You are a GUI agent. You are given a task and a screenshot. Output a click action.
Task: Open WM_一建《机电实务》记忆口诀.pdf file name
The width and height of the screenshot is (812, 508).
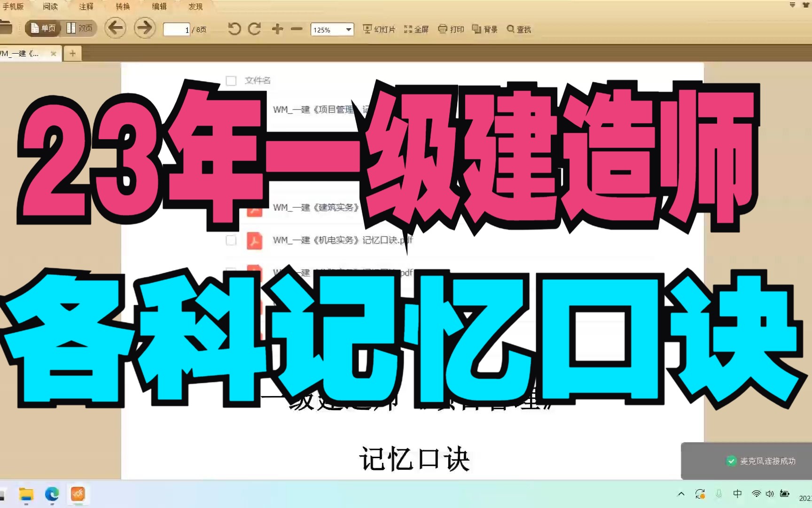(x=343, y=240)
